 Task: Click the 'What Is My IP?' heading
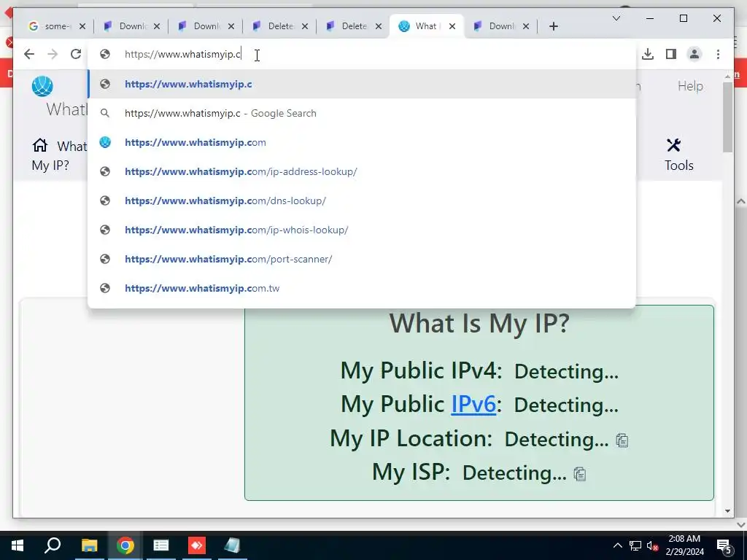tap(479, 323)
